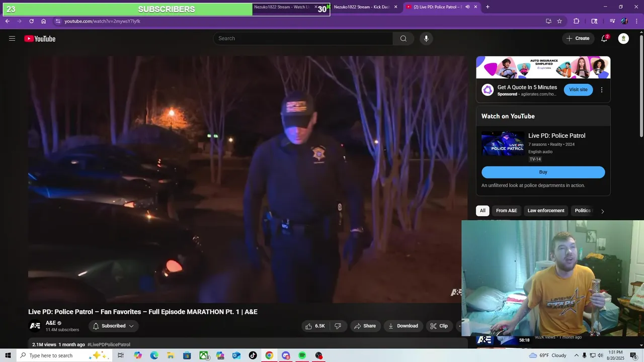Image resolution: width=644 pixels, height=362 pixels.
Task: Open volume control in system tray
Action: pyautogui.click(x=600, y=355)
